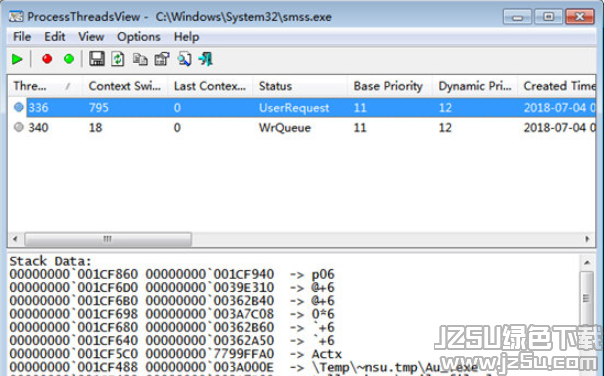Open the Options menu
Viewport: 604px width, 376px height.
click(x=139, y=37)
